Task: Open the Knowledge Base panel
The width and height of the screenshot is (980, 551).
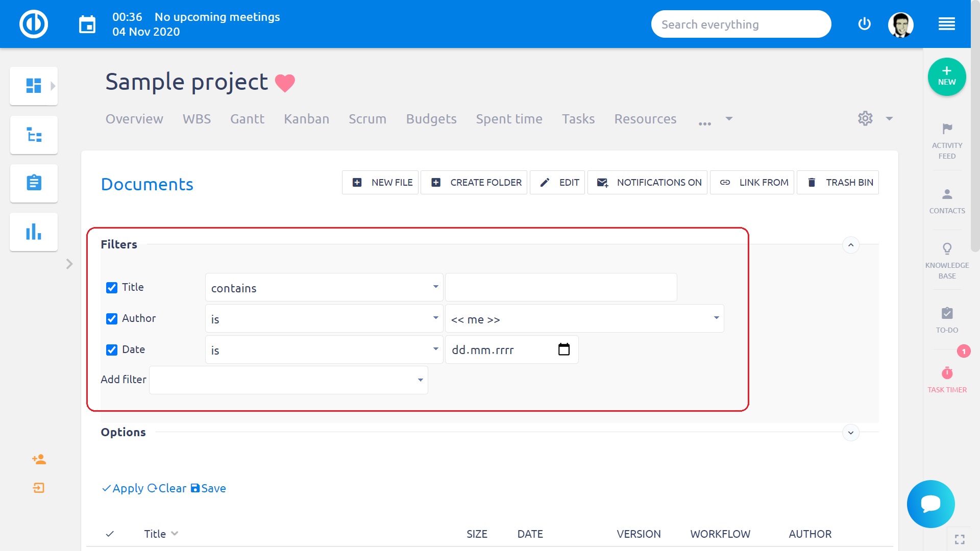Action: click(947, 260)
